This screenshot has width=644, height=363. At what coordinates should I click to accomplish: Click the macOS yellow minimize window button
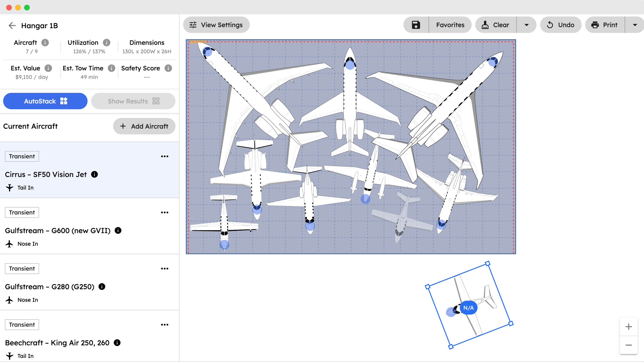click(18, 7)
